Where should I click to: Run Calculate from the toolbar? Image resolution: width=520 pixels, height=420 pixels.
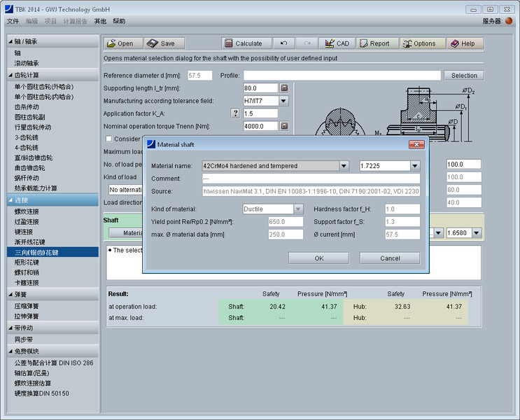pos(246,43)
